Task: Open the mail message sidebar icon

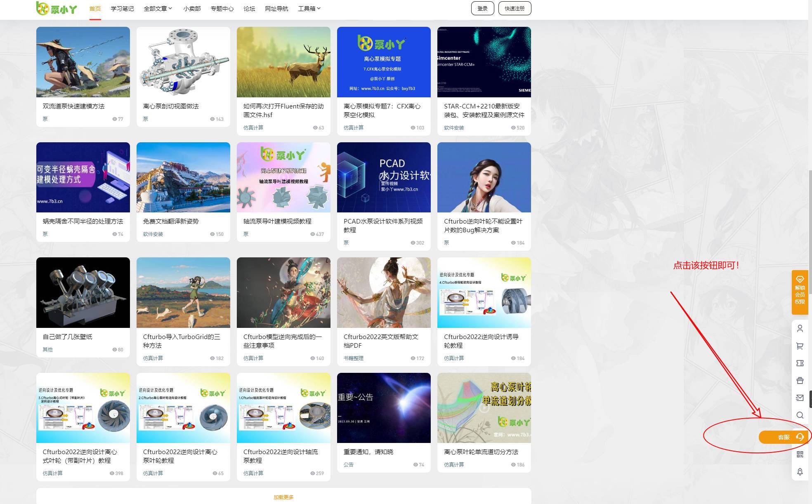Action: [x=800, y=398]
